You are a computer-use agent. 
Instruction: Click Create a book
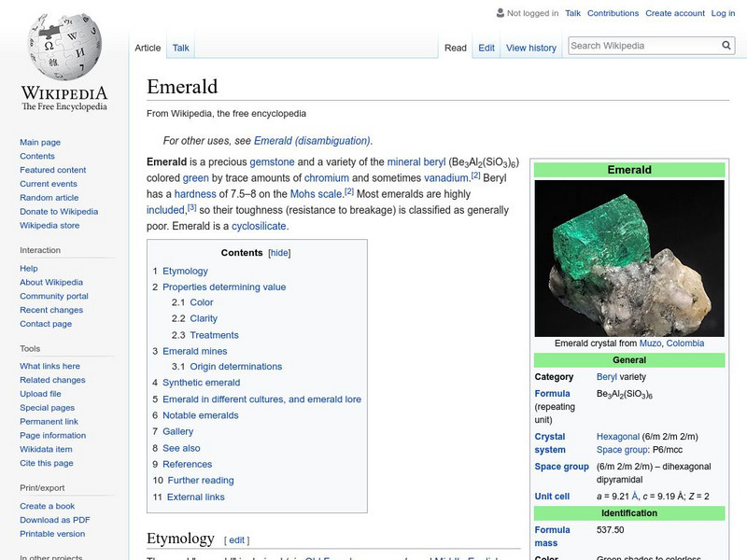[x=48, y=506]
